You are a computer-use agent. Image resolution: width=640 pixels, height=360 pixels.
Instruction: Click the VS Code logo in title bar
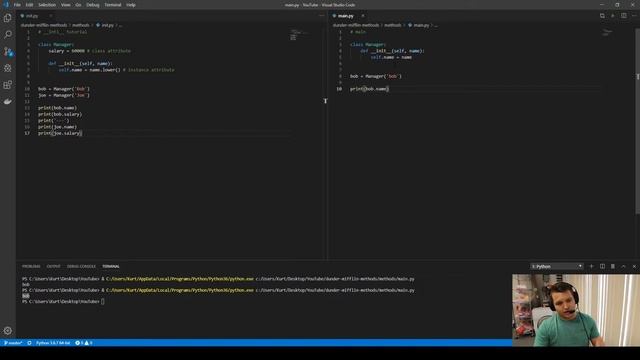[6, 5]
